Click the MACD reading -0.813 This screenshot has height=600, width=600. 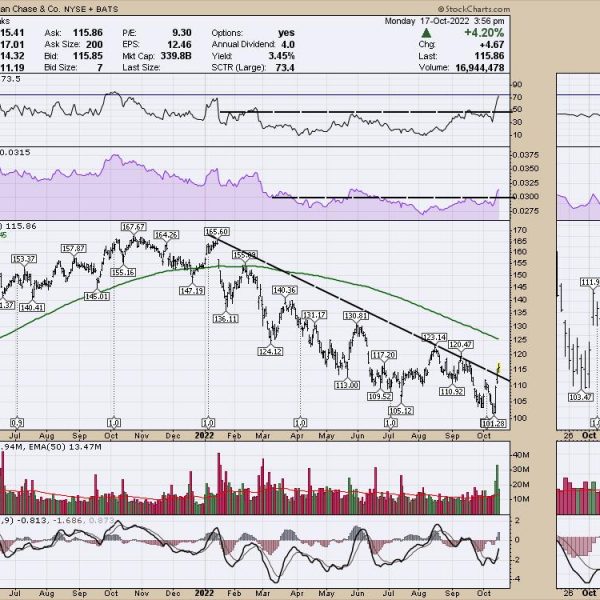point(32,520)
